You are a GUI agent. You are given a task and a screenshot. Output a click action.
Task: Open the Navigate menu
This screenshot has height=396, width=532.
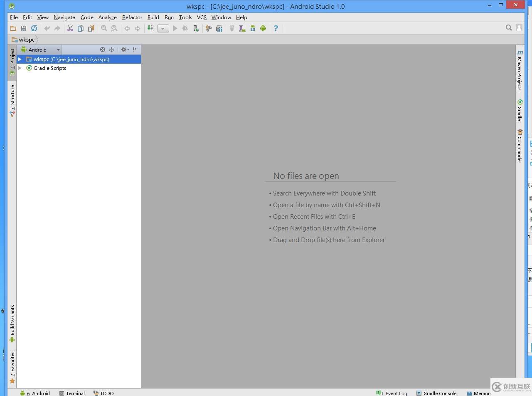click(64, 17)
